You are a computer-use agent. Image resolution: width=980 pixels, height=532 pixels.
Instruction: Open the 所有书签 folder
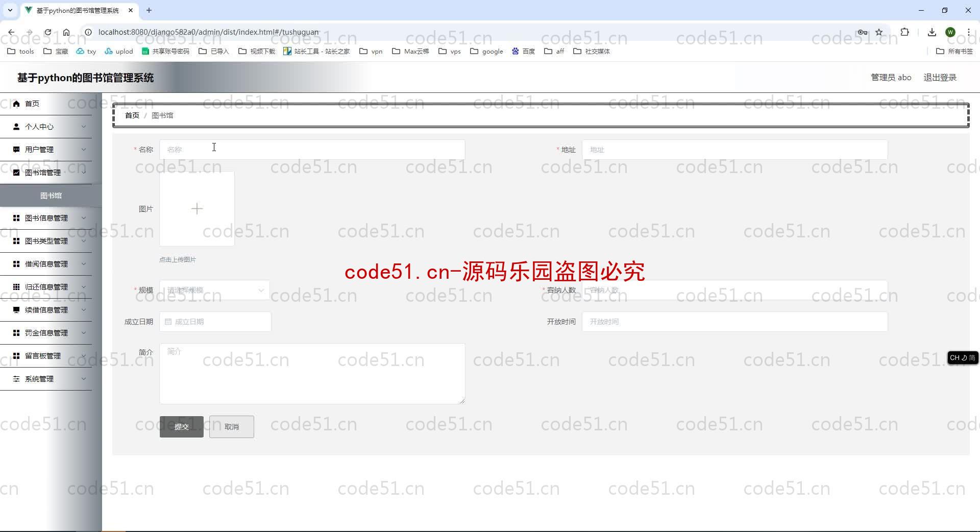coord(954,52)
